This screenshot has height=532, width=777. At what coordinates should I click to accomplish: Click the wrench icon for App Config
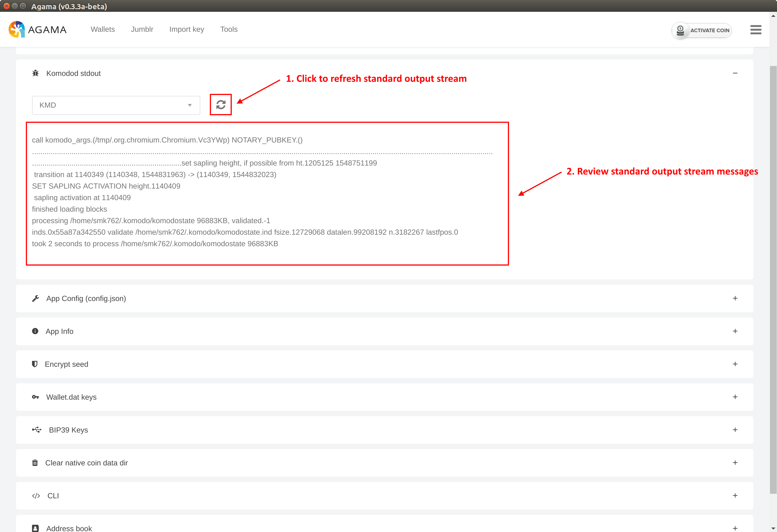coord(35,298)
